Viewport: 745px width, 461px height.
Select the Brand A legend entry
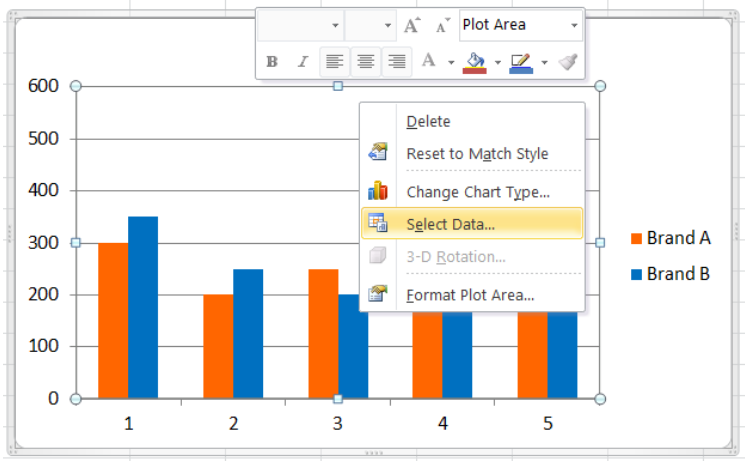670,238
